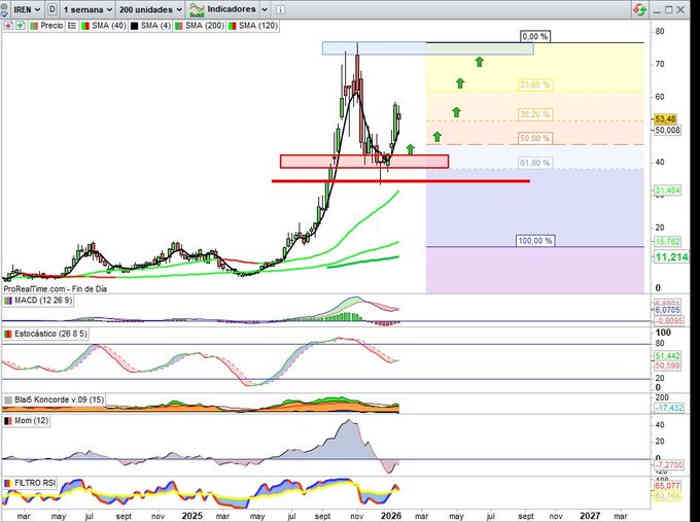Screen dimensions: 700x522
Task: Open the IREN ticker symbol dropdown
Action: pyautogui.click(x=22, y=8)
